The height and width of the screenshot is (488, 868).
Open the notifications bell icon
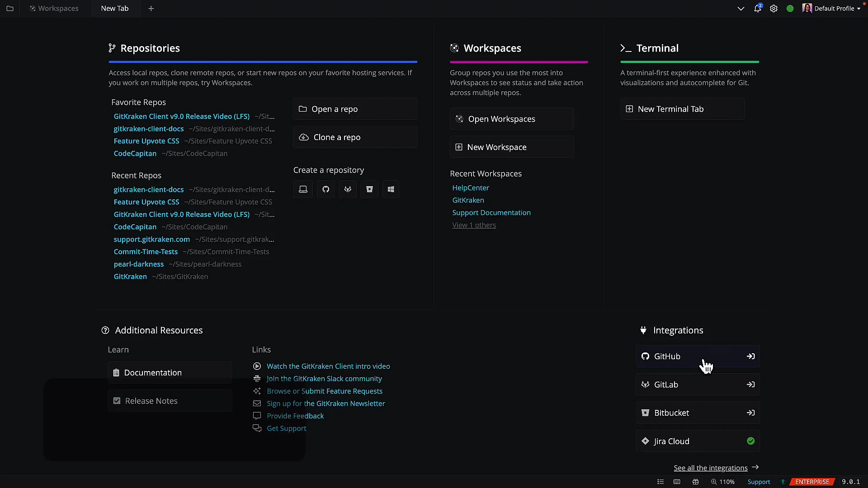point(757,9)
